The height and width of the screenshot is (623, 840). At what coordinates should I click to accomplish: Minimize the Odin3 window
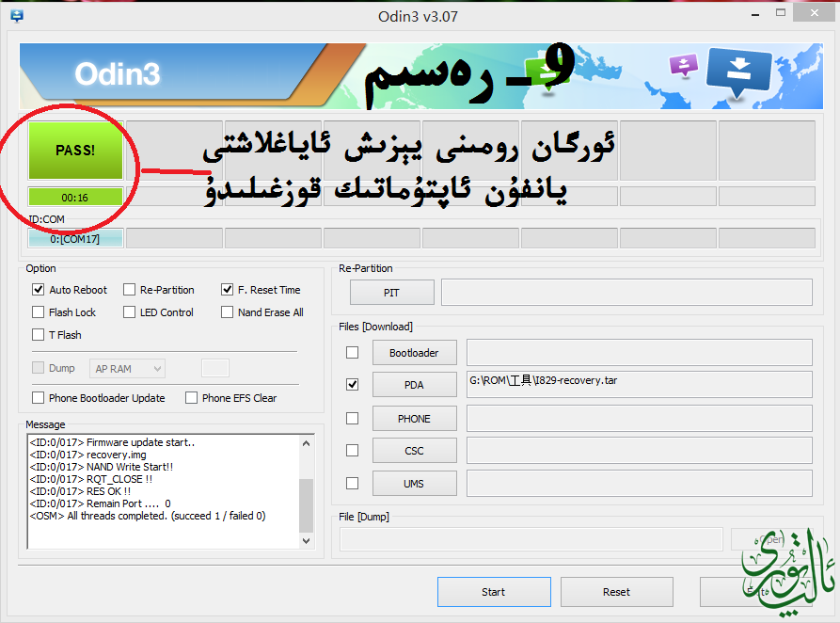(755, 14)
